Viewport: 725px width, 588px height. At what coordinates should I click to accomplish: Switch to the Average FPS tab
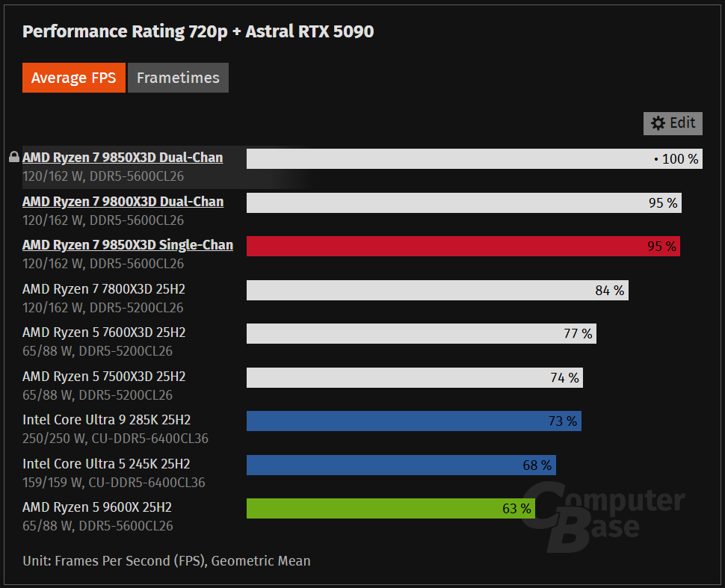click(x=74, y=78)
